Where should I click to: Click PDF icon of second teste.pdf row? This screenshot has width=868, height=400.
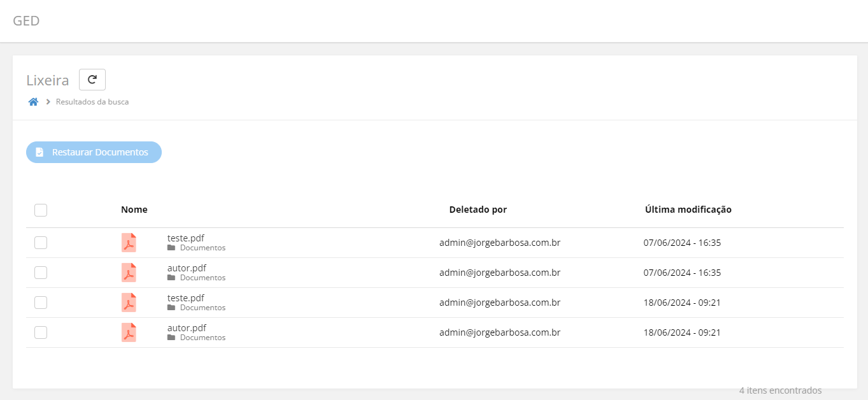coord(129,303)
